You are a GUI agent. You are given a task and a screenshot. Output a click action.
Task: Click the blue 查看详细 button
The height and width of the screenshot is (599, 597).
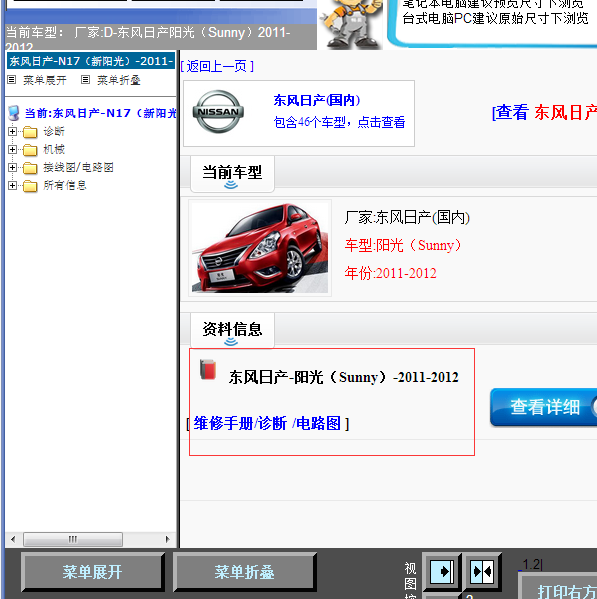(544, 407)
